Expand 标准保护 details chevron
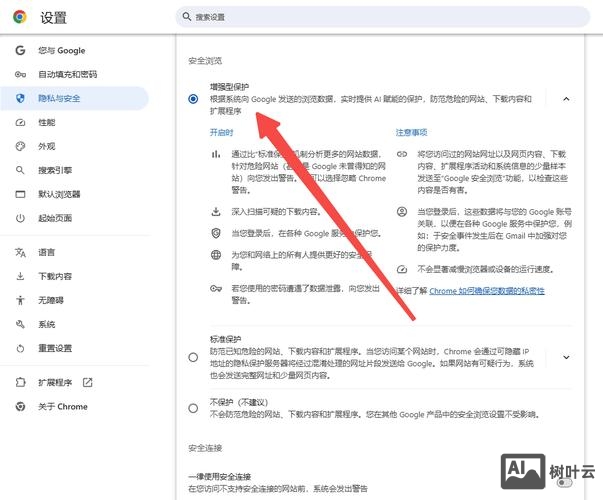 tap(566, 357)
